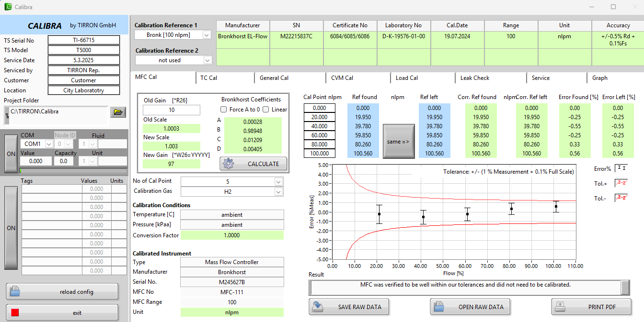Image resolution: width=644 pixels, height=322 pixels.
Task: Click the reload config folder icon
Action: 15,291
